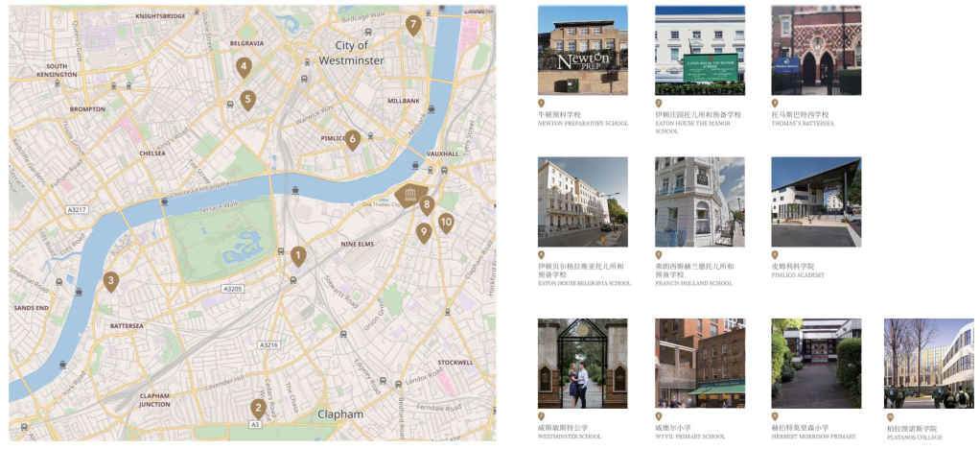Click the Chinese title 托马斯巴特西学校
The image size is (980, 449).
click(801, 115)
